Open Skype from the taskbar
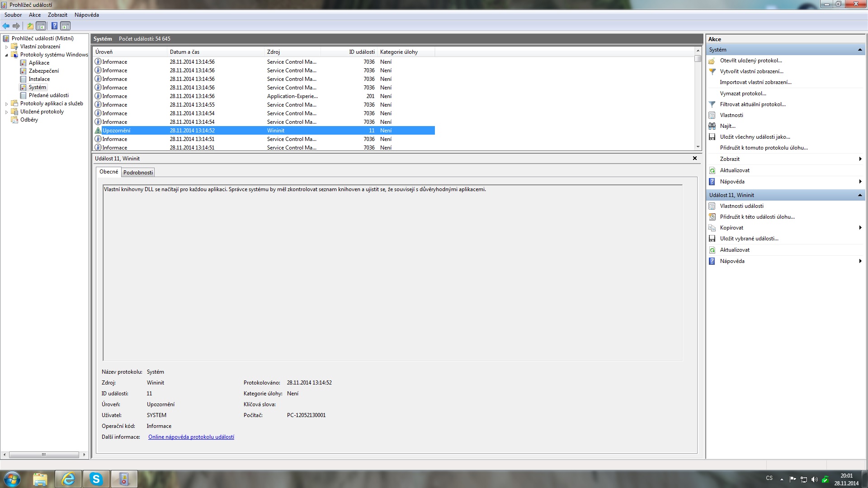Screen dimensions: 868x488 tap(96, 479)
